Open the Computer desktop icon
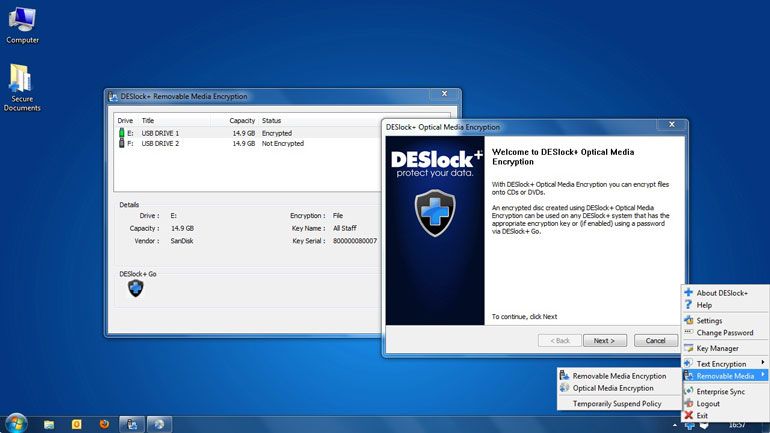Viewport: 770px width, 433px height. click(x=22, y=22)
